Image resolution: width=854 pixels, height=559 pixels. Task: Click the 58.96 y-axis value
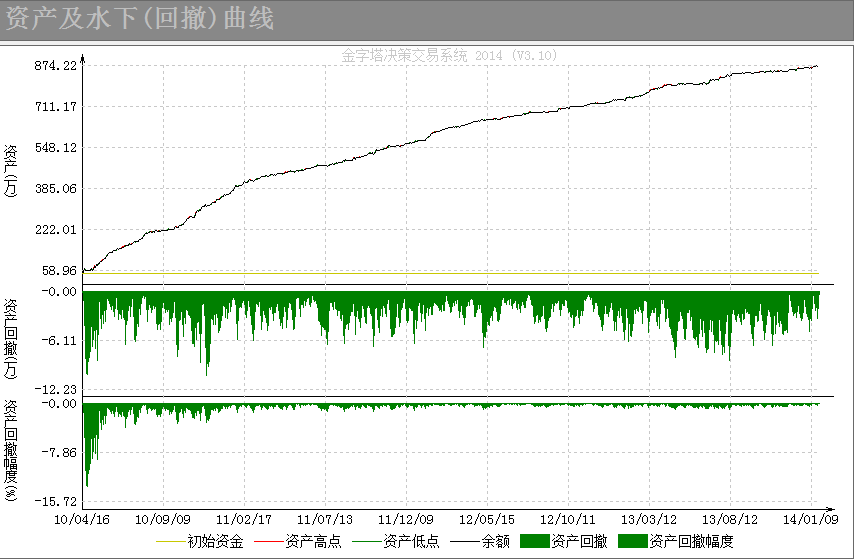point(59,271)
